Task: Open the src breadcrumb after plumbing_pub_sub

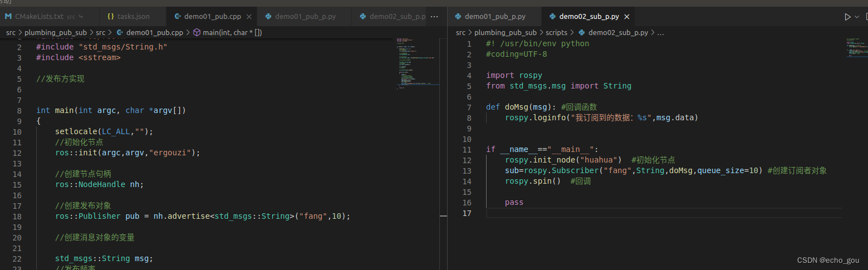Action: (x=100, y=33)
